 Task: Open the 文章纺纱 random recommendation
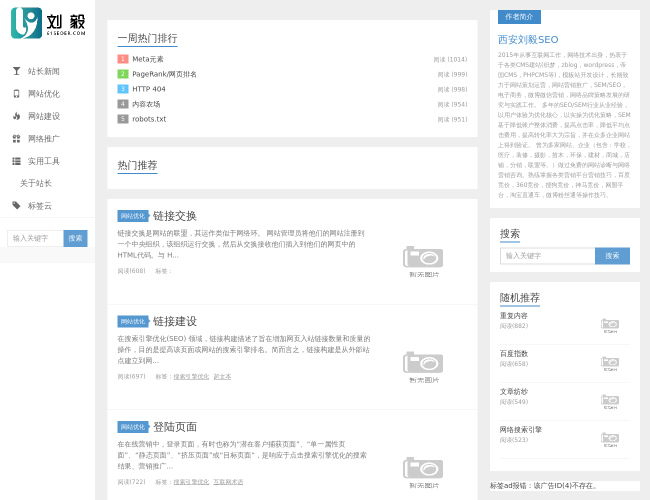click(x=514, y=392)
